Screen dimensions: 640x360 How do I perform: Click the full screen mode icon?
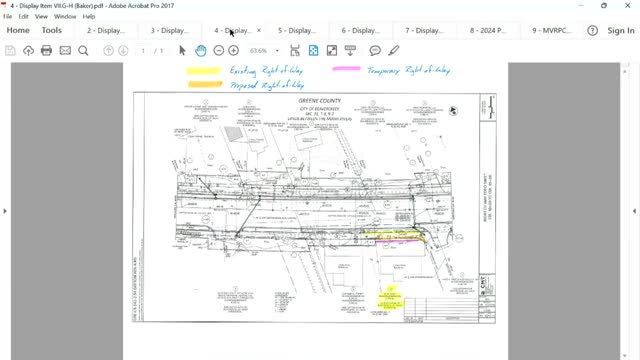tap(332, 51)
